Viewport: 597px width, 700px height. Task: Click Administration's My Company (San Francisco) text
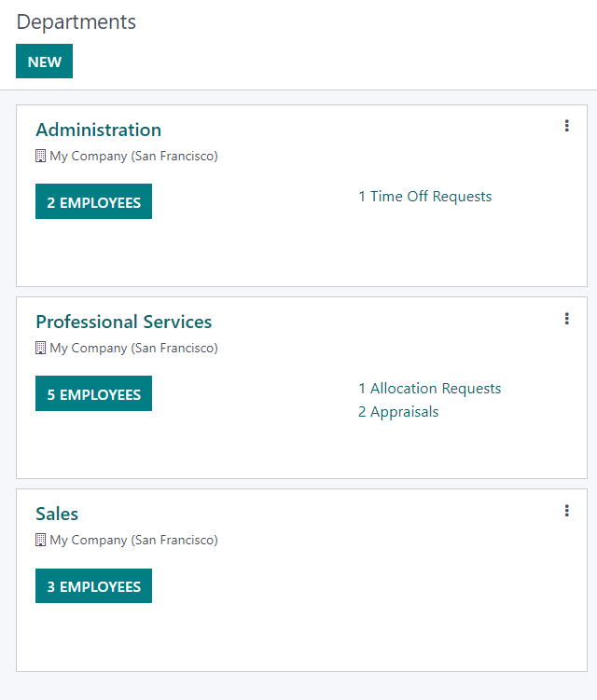[x=133, y=157]
